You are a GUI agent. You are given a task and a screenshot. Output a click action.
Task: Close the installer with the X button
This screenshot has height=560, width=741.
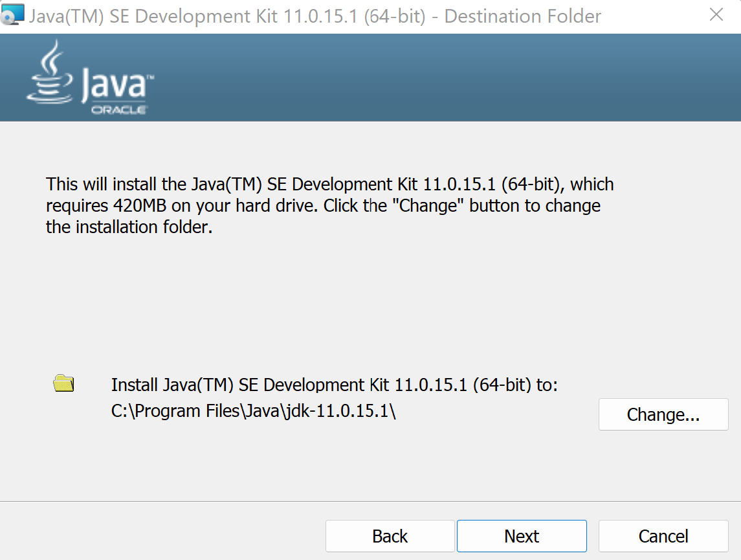click(x=716, y=15)
